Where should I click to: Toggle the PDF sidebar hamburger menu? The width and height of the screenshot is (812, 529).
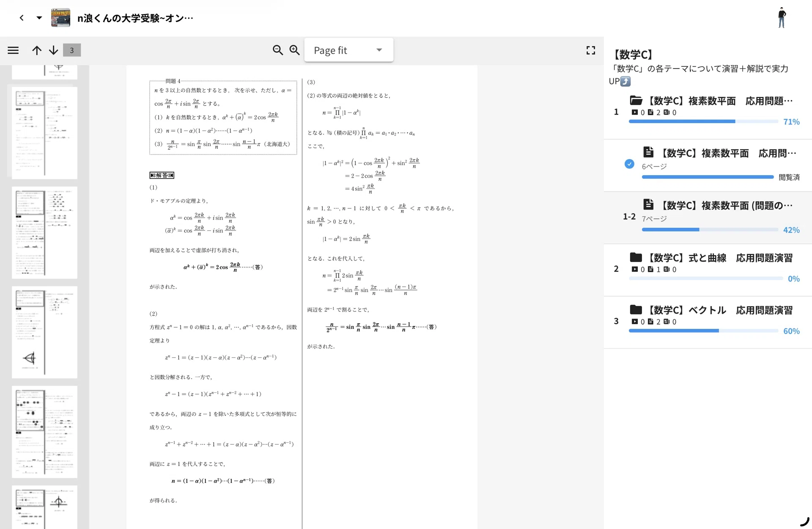coord(13,50)
